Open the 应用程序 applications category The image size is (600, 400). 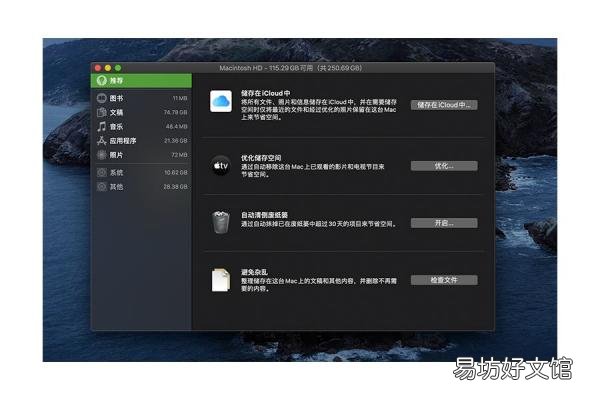141,141
